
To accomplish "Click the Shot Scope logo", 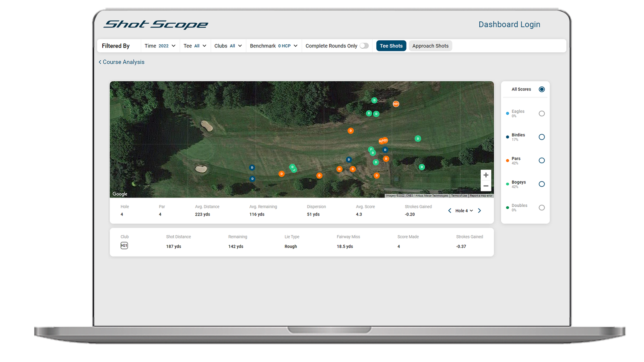I will point(155,24).
